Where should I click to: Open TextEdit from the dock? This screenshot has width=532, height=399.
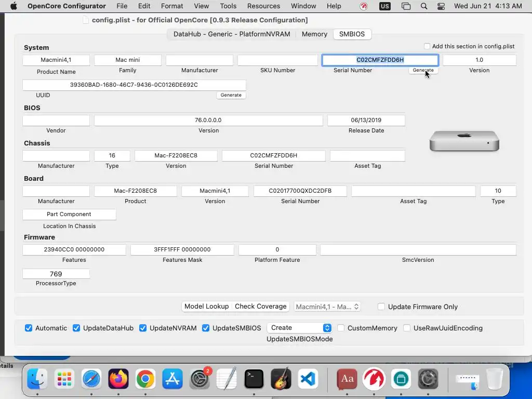point(227,379)
